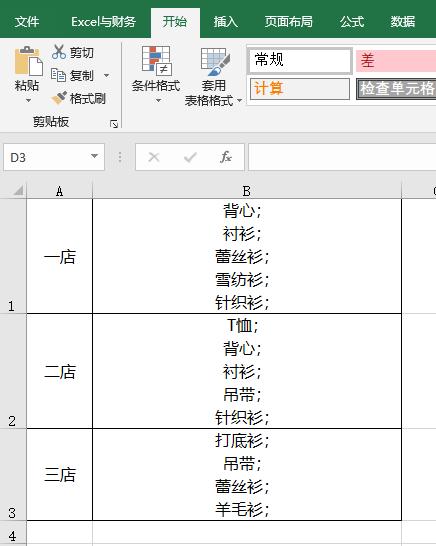This screenshot has height=546, width=436.
Task: Select column B header
Action: (247, 190)
